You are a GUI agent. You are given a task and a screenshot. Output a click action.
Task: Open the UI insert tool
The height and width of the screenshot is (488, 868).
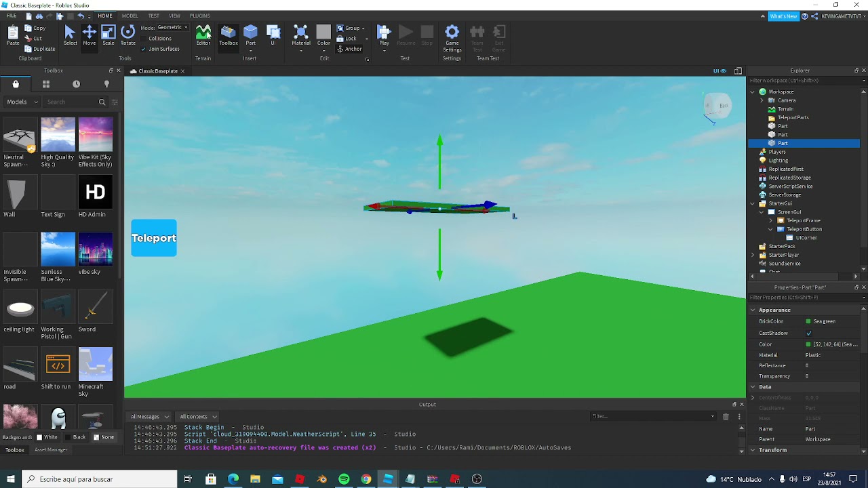273,35
